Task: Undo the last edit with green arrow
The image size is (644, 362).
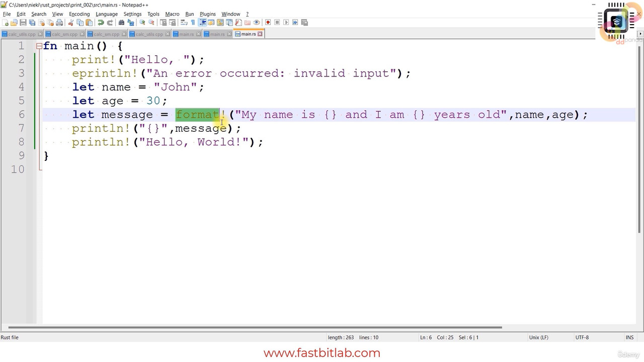Action: [x=101, y=22]
